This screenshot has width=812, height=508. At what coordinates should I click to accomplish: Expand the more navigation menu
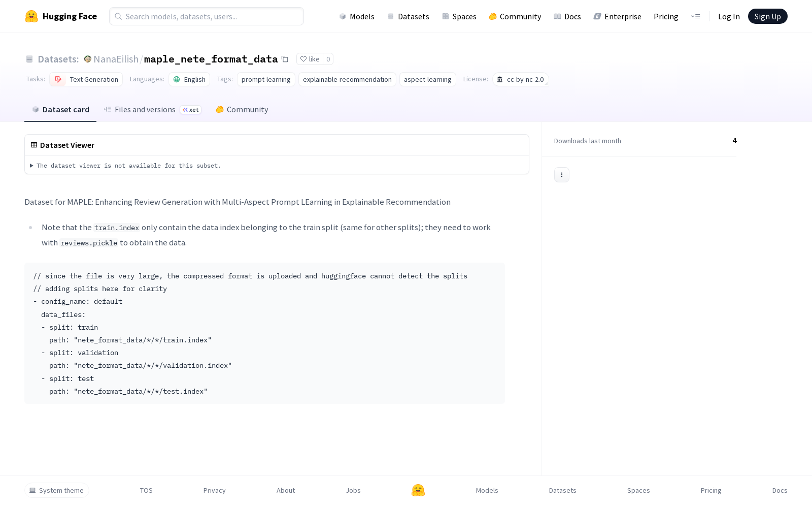coord(696,16)
